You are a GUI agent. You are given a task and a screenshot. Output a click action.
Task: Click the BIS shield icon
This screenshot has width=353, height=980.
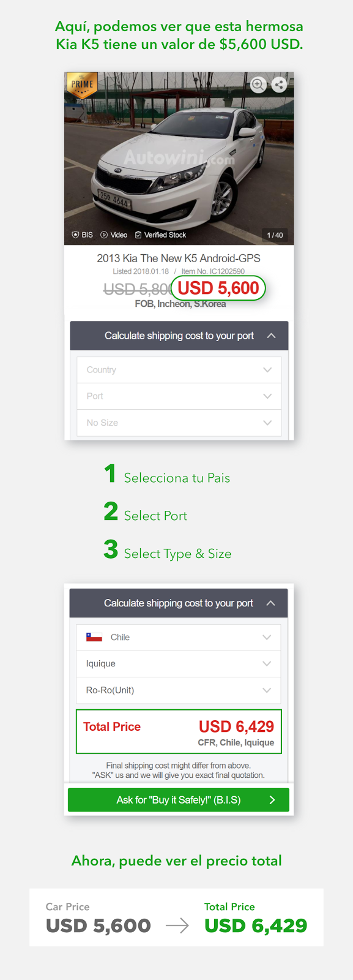click(76, 235)
